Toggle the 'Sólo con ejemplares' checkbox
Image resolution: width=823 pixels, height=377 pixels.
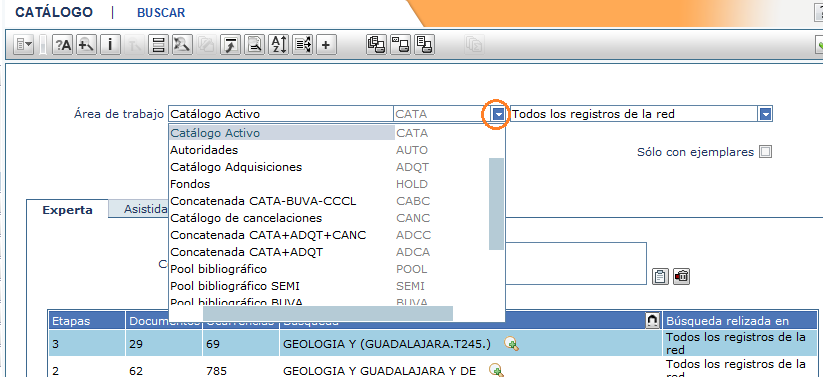coord(766,152)
